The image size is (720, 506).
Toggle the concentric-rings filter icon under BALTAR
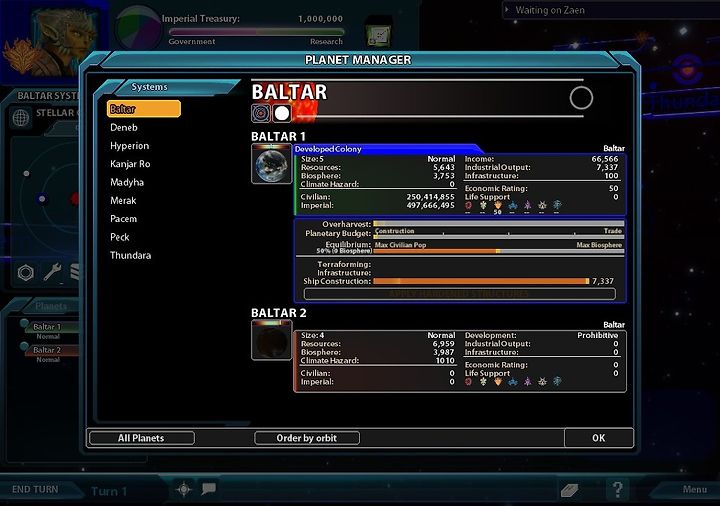click(260, 113)
